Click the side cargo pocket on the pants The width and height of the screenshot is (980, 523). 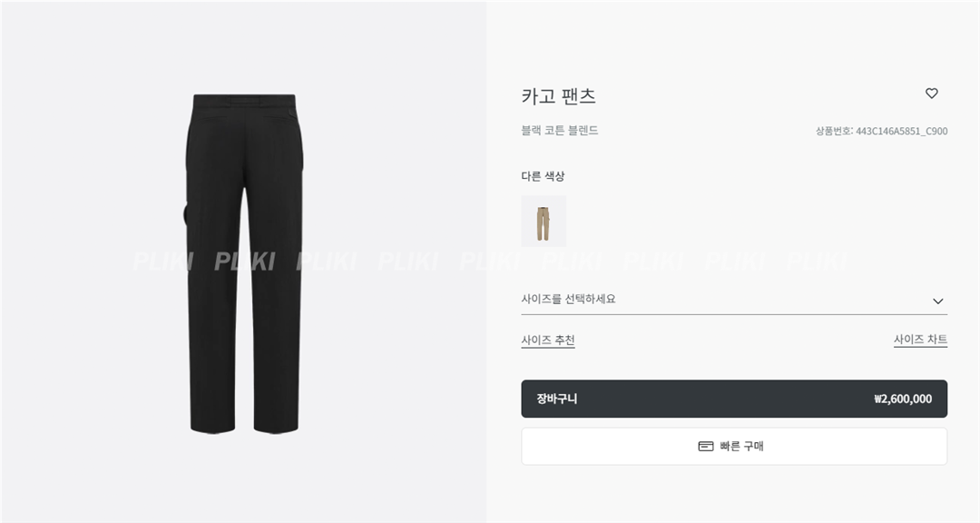187,214
